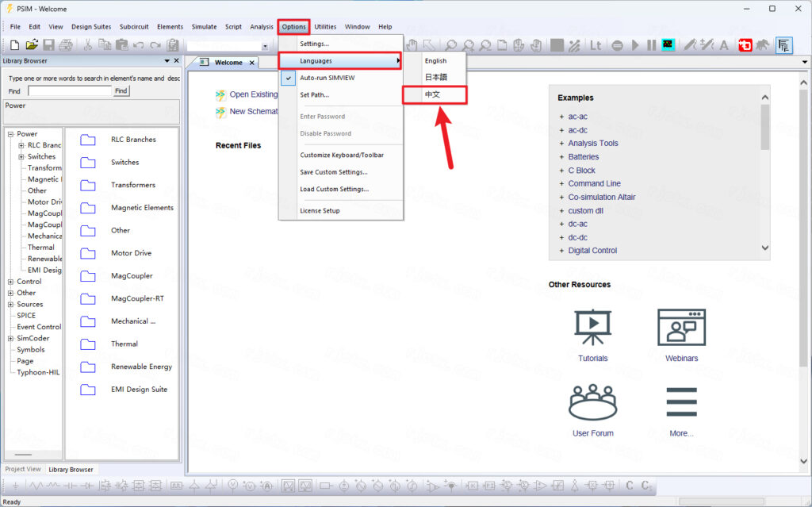Click the Tutorials presentation icon

click(592, 327)
